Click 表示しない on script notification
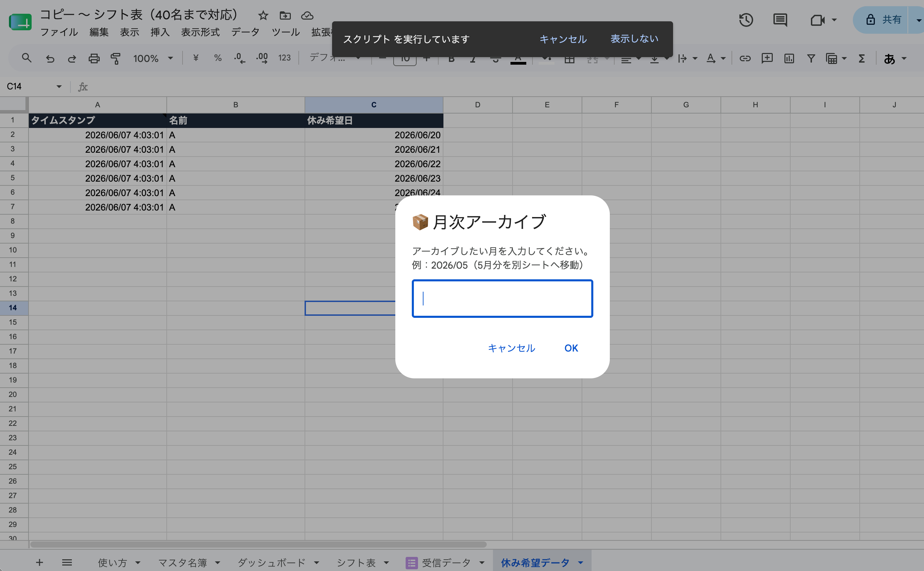Image resolution: width=924 pixels, height=571 pixels. tap(634, 39)
